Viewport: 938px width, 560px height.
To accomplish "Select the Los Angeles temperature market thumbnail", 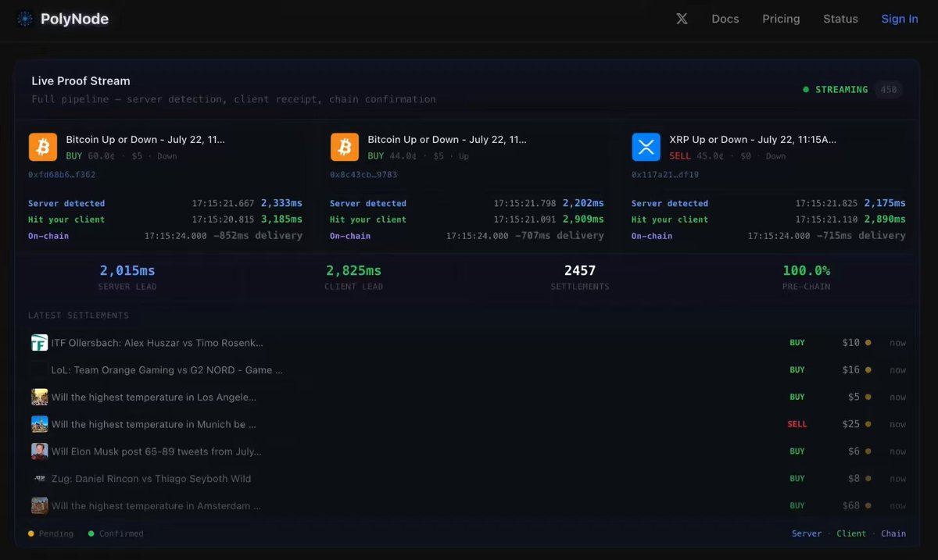I will 39,397.
